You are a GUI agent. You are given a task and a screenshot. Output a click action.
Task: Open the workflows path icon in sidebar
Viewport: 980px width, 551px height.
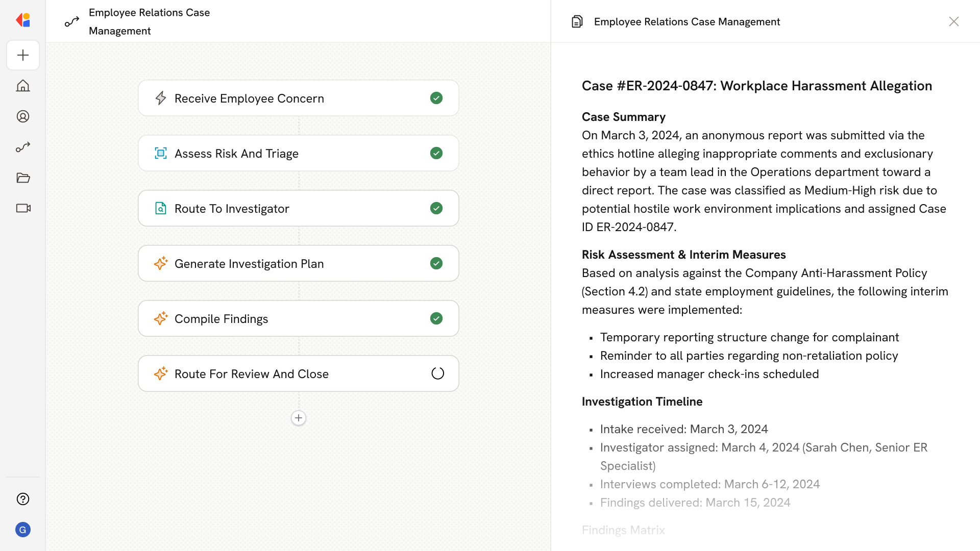pos(23,147)
